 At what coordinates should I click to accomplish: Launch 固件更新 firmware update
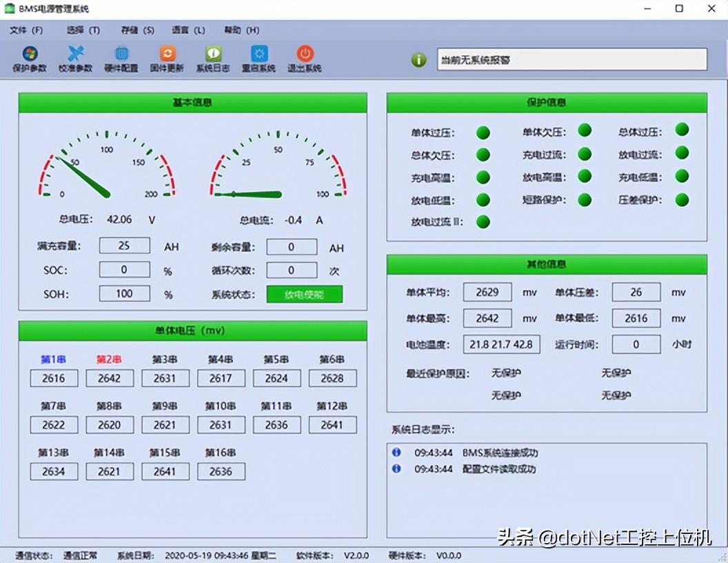pos(167,59)
